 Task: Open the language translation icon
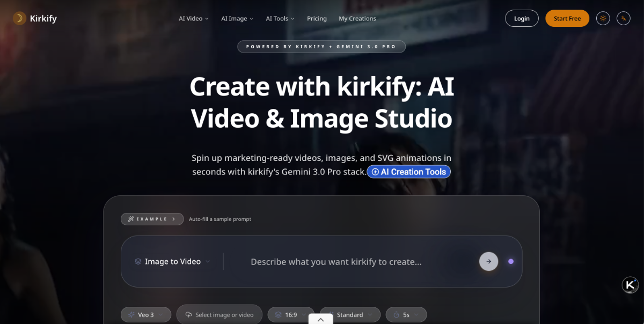pyautogui.click(x=623, y=18)
